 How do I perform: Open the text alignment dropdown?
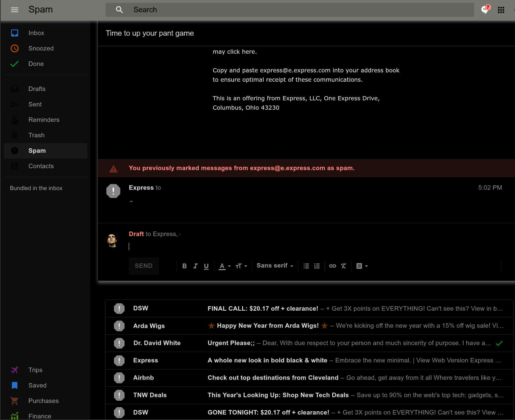tap(362, 266)
